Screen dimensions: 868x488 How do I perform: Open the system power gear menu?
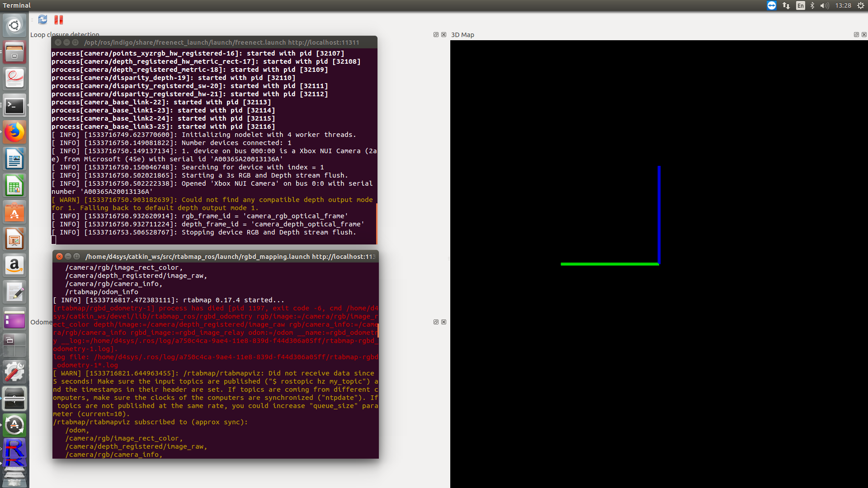861,5
